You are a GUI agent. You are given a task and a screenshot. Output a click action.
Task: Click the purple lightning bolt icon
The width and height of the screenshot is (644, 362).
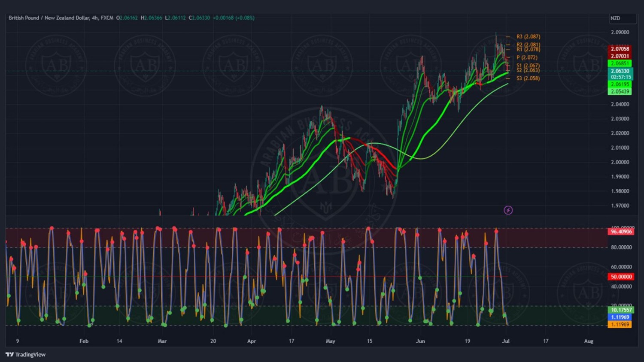coord(508,210)
